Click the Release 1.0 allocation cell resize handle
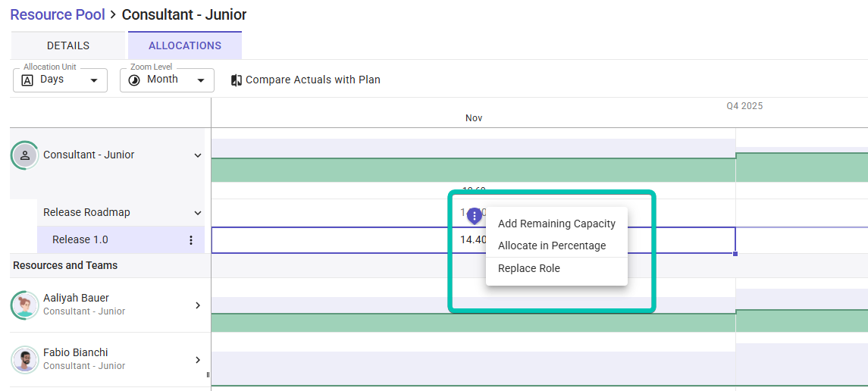Screen dimensions: 868x391 [x=735, y=253]
